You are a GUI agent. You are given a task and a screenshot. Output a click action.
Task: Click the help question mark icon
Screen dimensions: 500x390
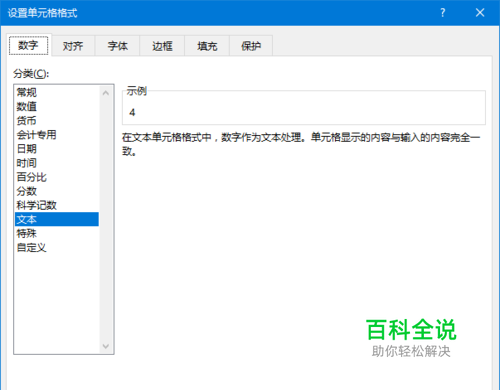tap(443, 13)
